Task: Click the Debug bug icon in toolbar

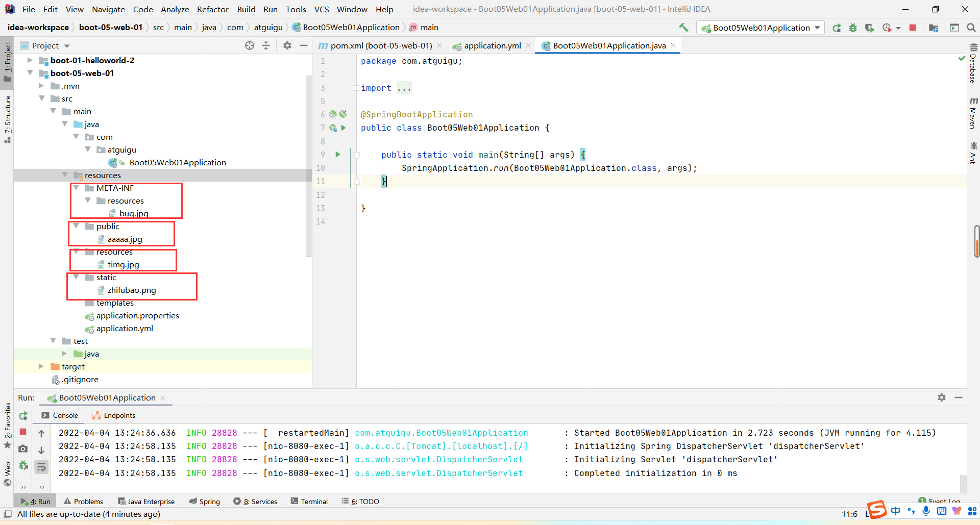Action: click(x=853, y=28)
